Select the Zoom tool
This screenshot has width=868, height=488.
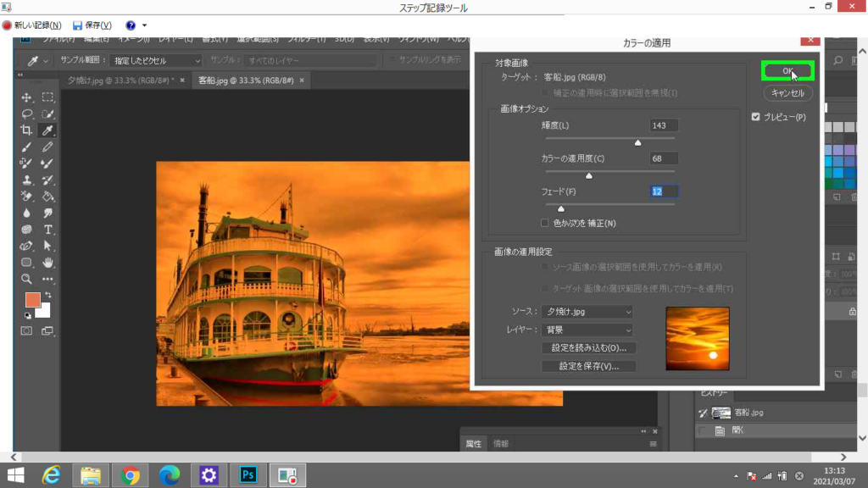pyautogui.click(x=26, y=279)
